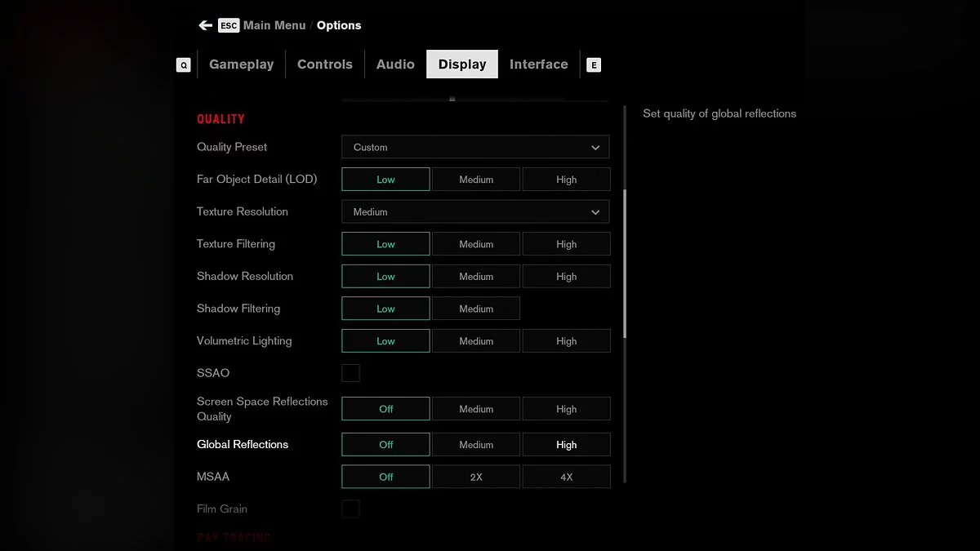Set Far Object Detail to High
Viewport: 980px width, 551px height.
pyautogui.click(x=566, y=180)
